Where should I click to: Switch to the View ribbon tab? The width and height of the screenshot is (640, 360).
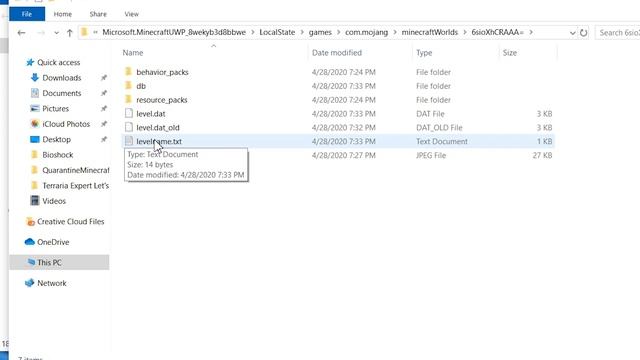pyautogui.click(x=131, y=14)
